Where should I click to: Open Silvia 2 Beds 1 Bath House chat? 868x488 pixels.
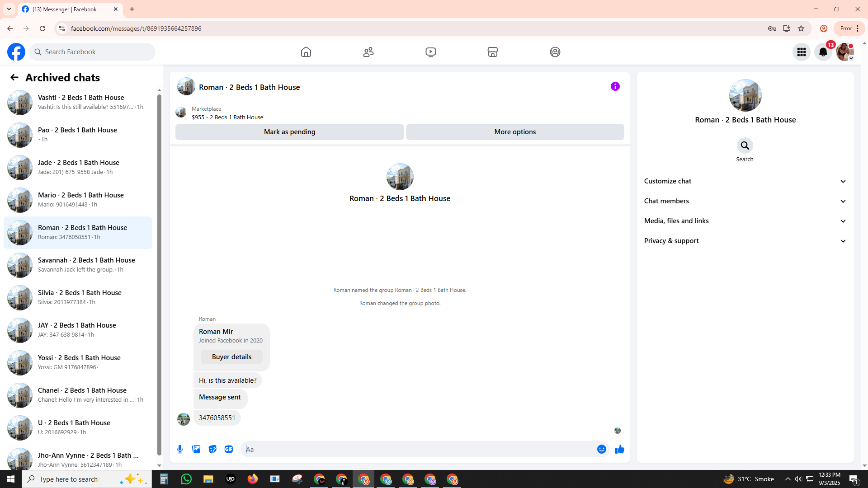(78, 297)
